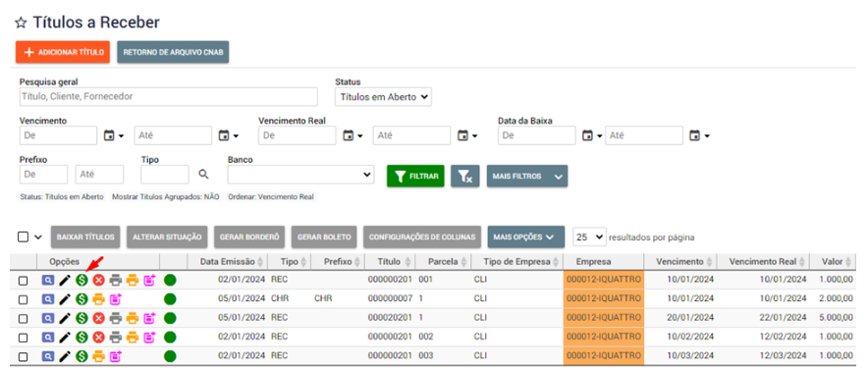Image resolution: width=868 pixels, height=368 pixels.
Task: Open calendar picker for Vencimento De
Action: click(114, 135)
